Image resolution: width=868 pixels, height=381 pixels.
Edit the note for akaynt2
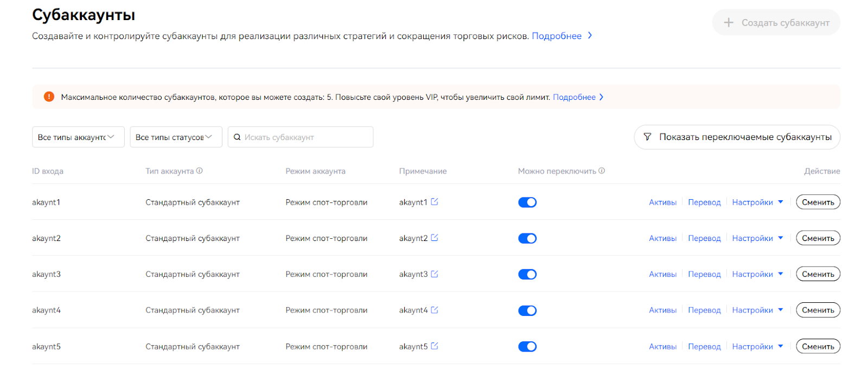(435, 238)
